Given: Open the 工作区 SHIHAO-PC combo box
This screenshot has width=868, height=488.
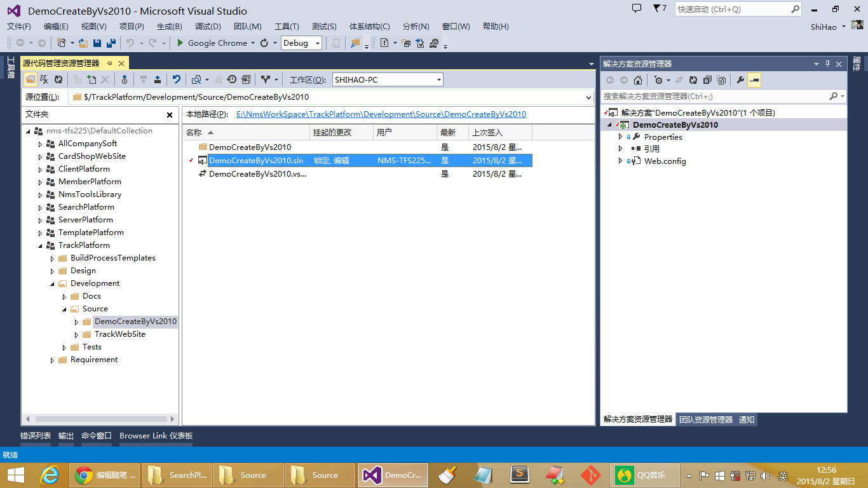Looking at the screenshot, I should click(x=388, y=79).
